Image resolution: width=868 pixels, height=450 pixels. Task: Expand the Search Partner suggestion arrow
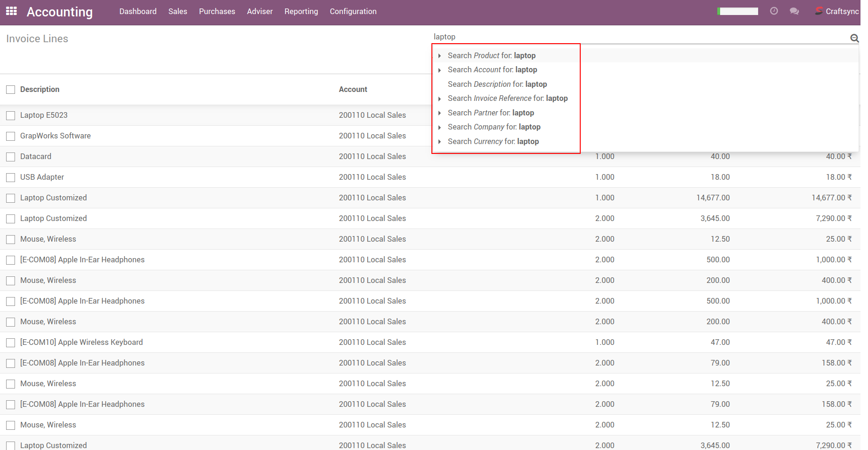[439, 113]
